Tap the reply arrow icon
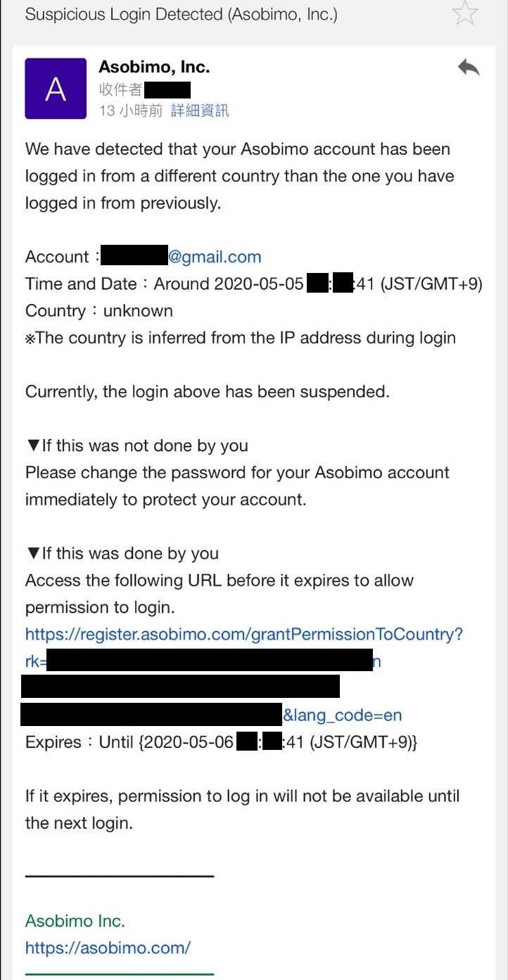Screen dimensions: 508x980 click(468, 68)
